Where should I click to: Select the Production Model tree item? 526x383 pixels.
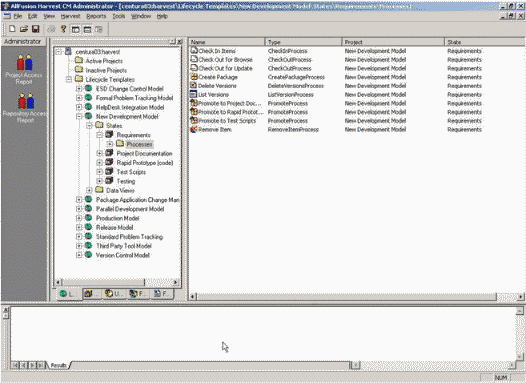(118, 218)
